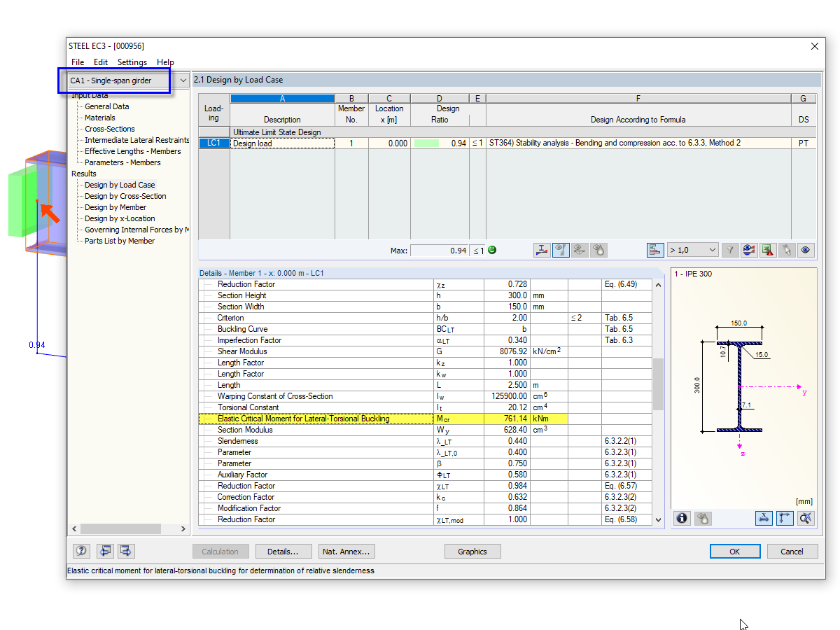Click the Torsional Constant row
Image resolution: width=840 pixels, height=630 pixels.
pos(425,407)
